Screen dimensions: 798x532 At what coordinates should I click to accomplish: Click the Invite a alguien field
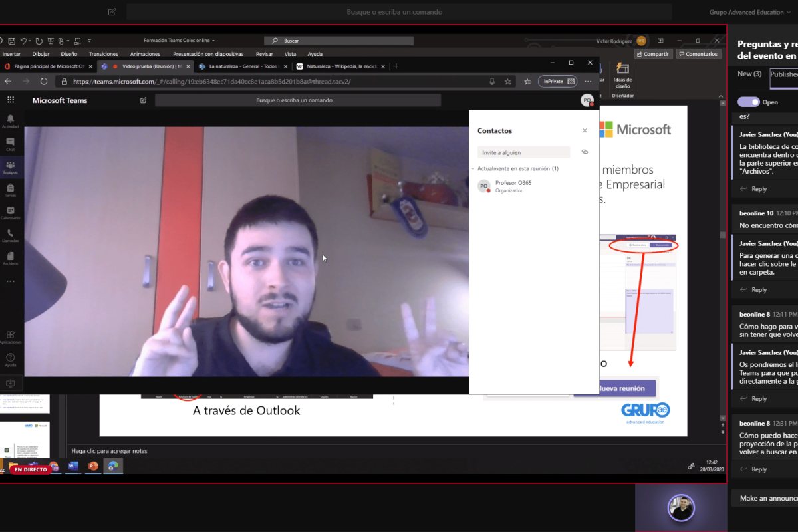click(523, 152)
